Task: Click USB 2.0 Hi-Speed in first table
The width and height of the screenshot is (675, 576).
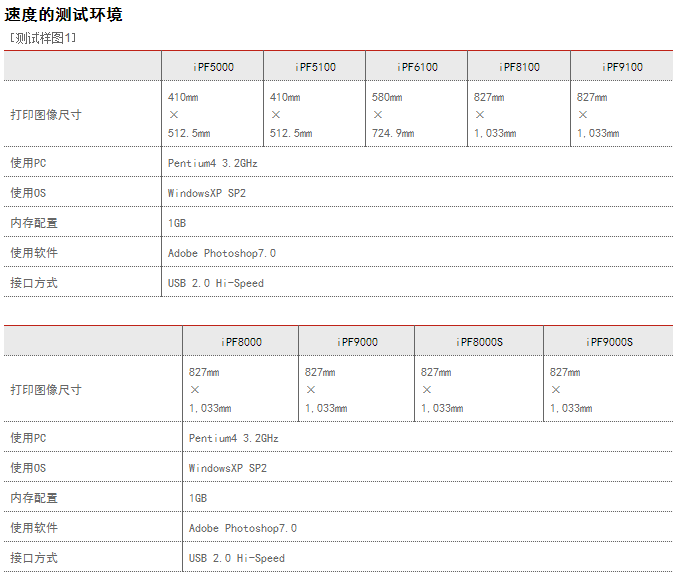Action: [216, 283]
